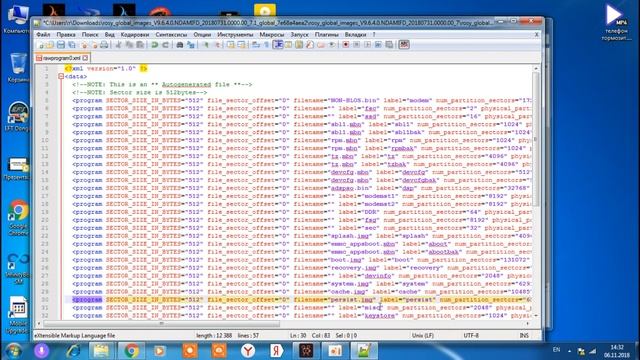Click the scroll-down arrow of vertical scrollbar
Image resolution: width=640 pixels, height=360 pixels.
pos(536,316)
